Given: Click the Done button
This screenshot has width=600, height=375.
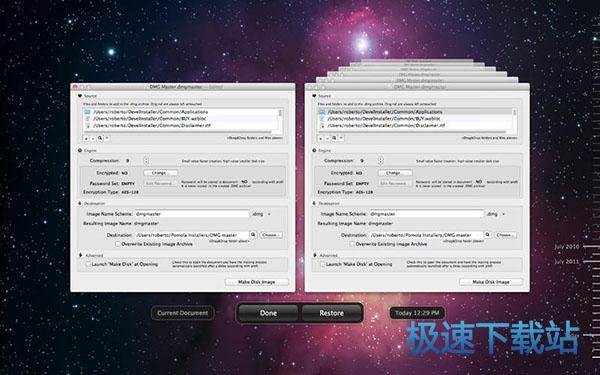Looking at the screenshot, I should point(268,313).
